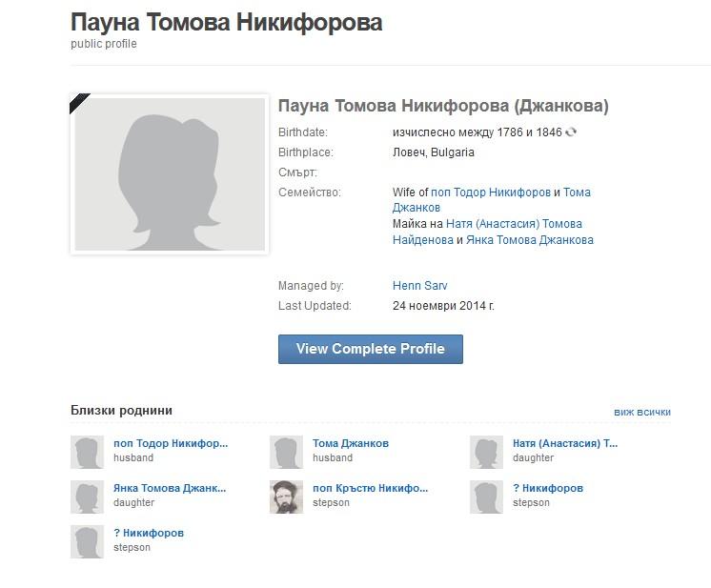Open the main profile silhouette photo

click(170, 174)
